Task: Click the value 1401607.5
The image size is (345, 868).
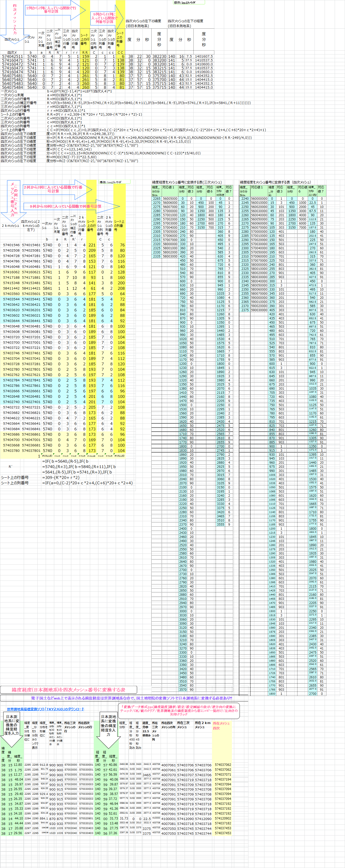Action: coord(204,56)
